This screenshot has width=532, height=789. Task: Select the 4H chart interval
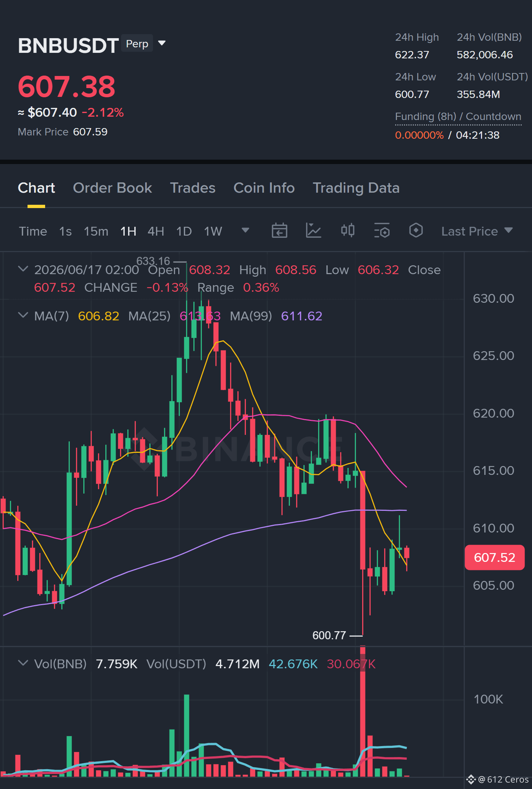coord(156,232)
